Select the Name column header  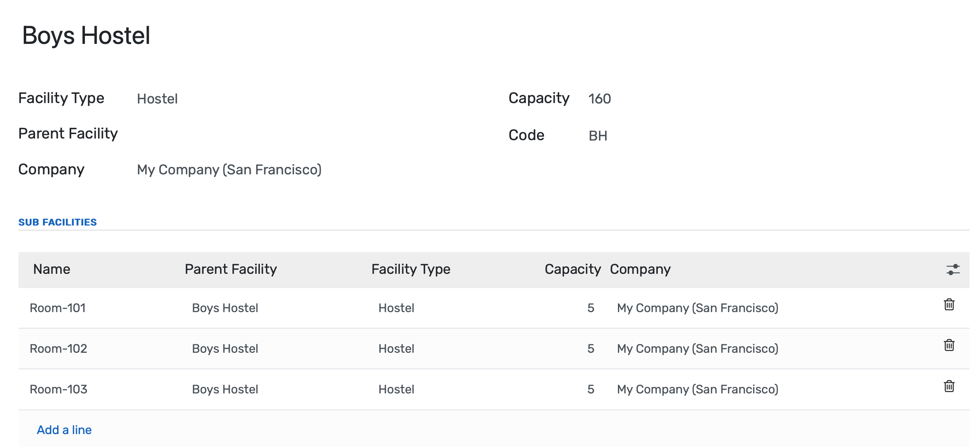tap(51, 269)
